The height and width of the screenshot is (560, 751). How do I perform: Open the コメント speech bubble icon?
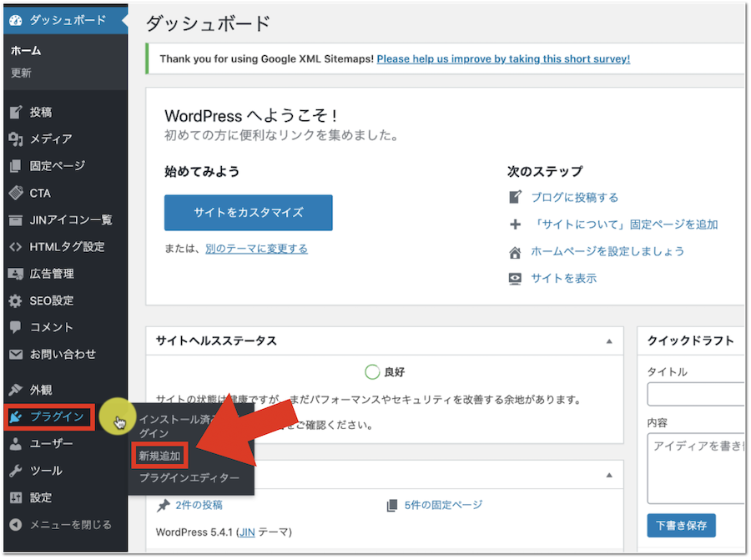[15, 327]
